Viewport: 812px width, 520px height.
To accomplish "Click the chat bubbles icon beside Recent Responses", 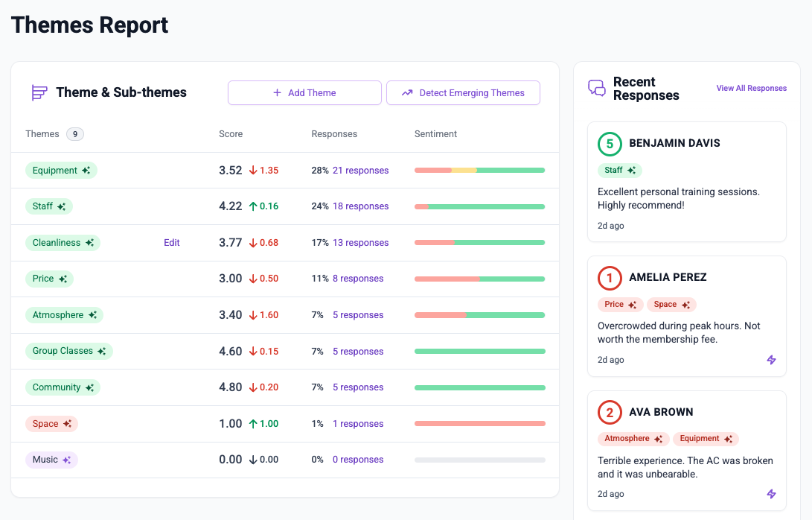I will point(597,88).
